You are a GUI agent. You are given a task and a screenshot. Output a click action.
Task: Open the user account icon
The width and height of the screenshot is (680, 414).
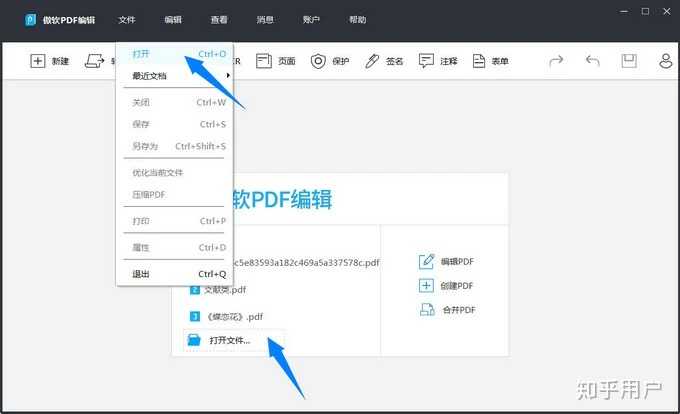coord(666,61)
